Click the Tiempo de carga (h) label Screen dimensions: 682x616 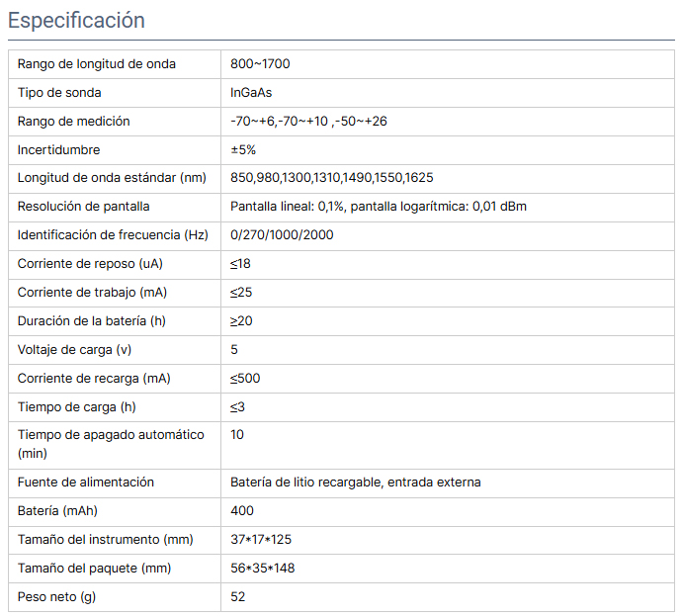[76, 407]
